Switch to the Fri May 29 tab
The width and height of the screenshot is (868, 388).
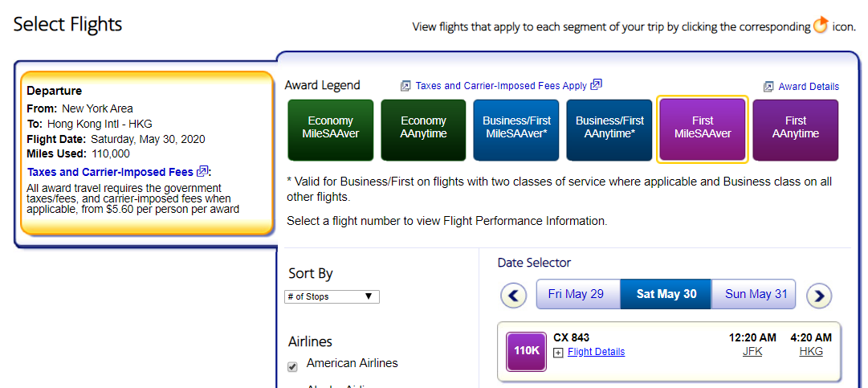(576, 294)
